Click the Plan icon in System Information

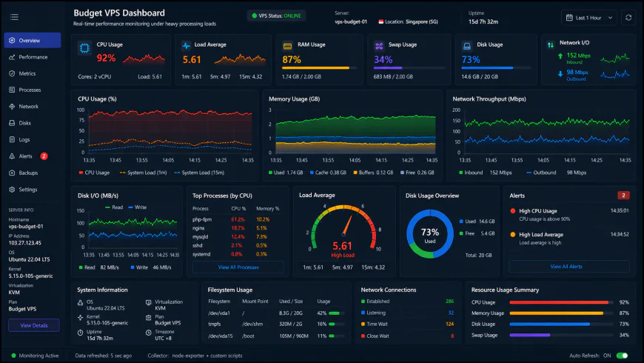149,317
